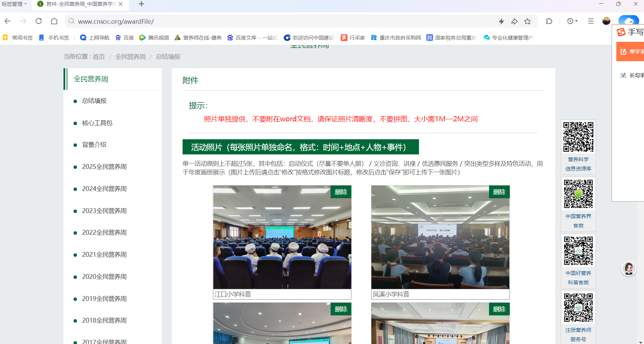The height and width of the screenshot is (344, 644).
Task: Open a new tab with the plus button
Action: click(x=142, y=4)
